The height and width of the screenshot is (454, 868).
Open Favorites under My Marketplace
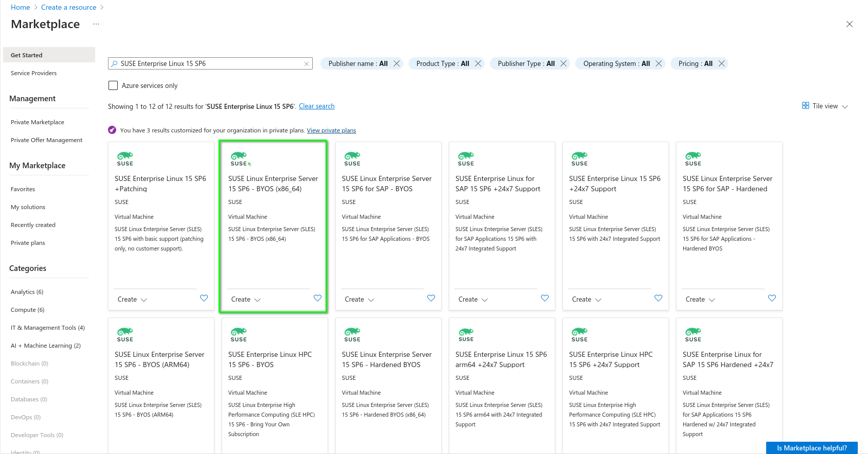[x=23, y=189]
